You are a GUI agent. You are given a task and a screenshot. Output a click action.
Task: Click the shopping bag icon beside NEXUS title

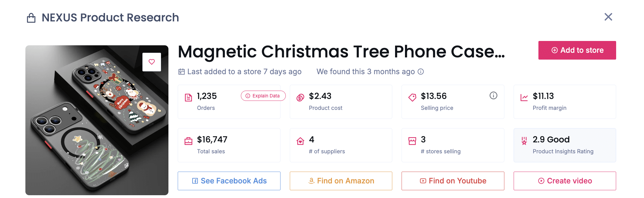coord(31,18)
